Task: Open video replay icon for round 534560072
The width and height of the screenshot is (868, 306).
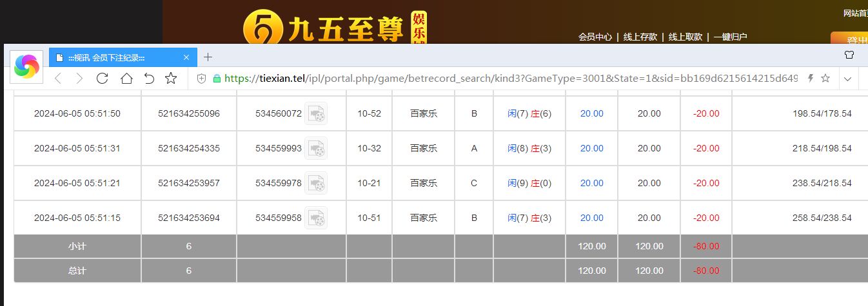Action: coord(316,114)
